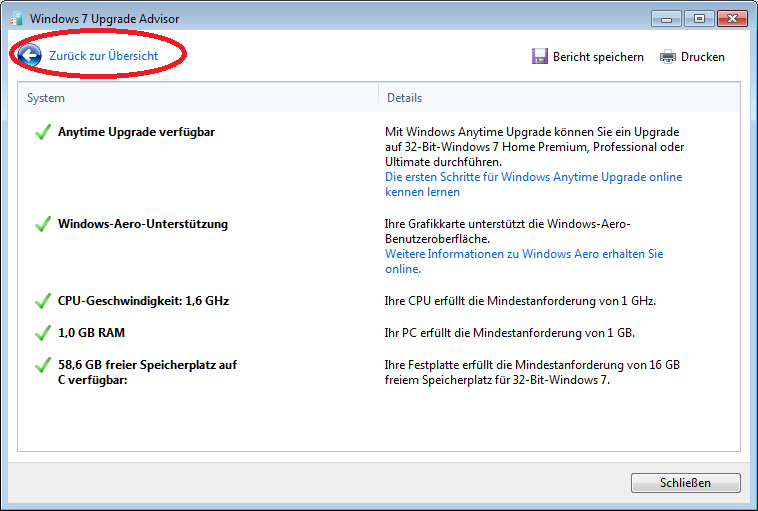Image resolution: width=758 pixels, height=511 pixels.
Task: Click green checkmark beside Anytime Upgrade verfügbar
Action: click(x=43, y=132)
